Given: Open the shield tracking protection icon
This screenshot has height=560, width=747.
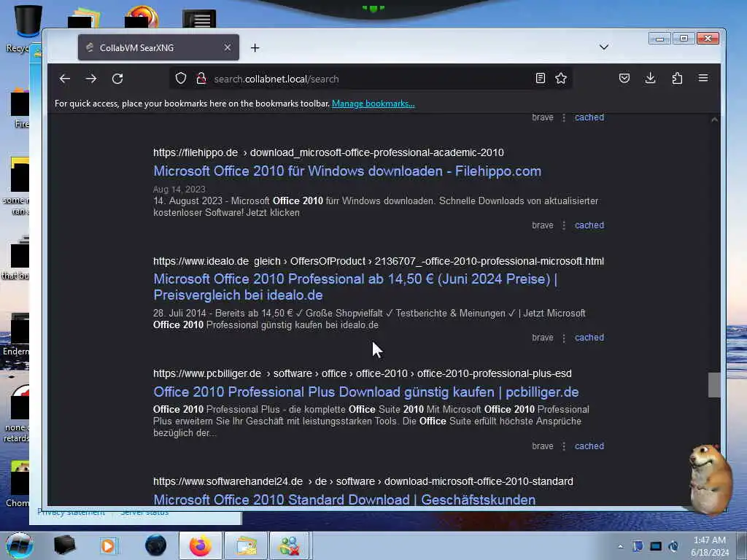Looking at the screenshot, I should pyautogui.click(x=181, y=79).
